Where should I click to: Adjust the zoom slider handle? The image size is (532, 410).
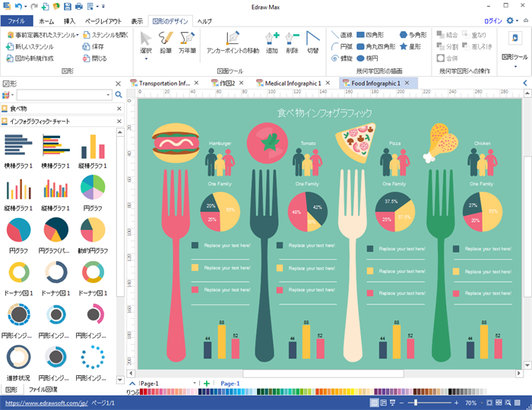(416, 402)
